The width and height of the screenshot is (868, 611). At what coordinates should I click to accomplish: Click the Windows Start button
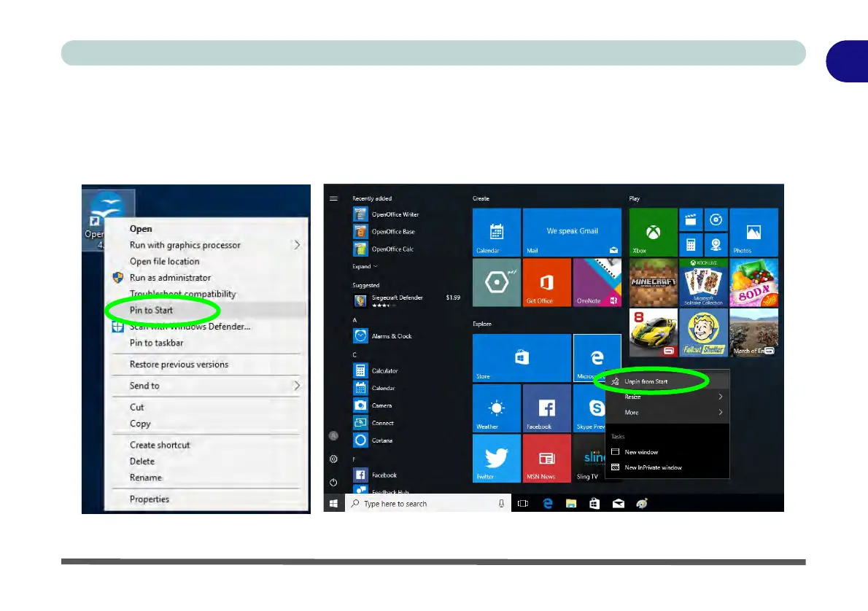(x=333, y=503)
